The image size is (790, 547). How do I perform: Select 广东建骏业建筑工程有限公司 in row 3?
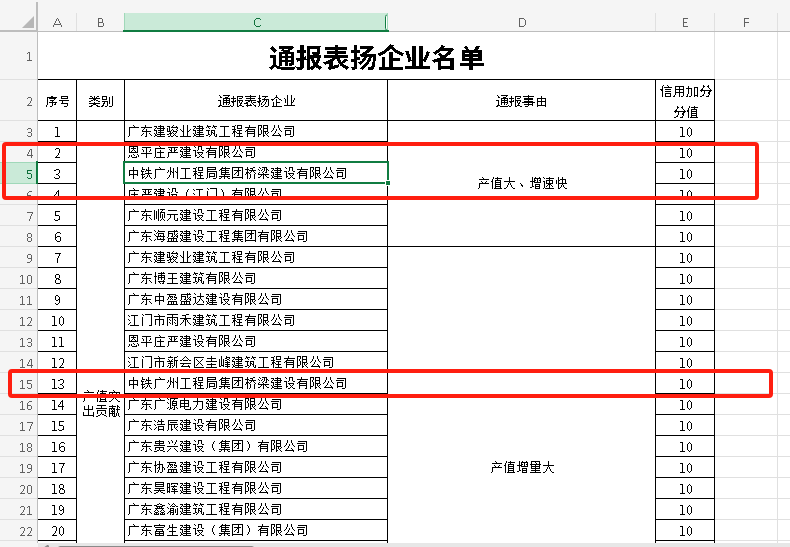(x=256, y=131)
